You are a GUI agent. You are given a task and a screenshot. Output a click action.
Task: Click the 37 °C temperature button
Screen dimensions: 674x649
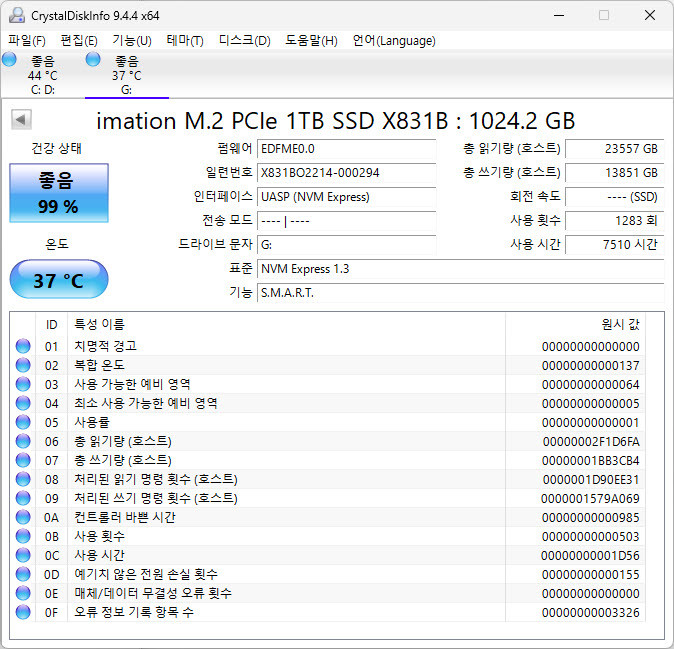[x=59, y=279]
